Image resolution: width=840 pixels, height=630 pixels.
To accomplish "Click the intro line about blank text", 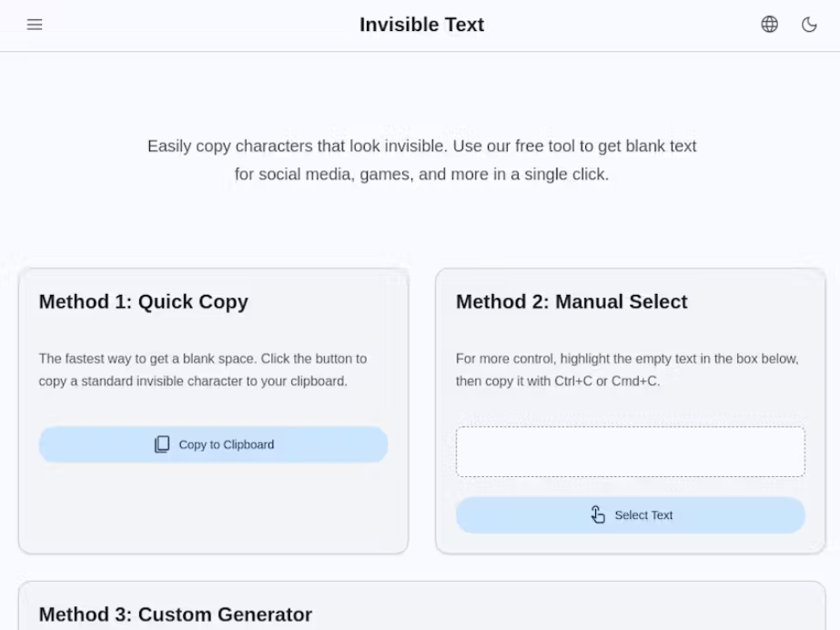I will pos(421,146).
